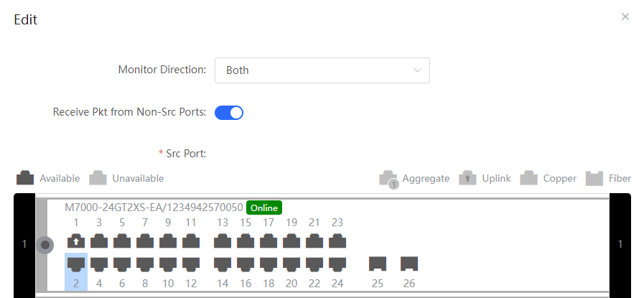Select port 14 on the device

click(223, 264)
